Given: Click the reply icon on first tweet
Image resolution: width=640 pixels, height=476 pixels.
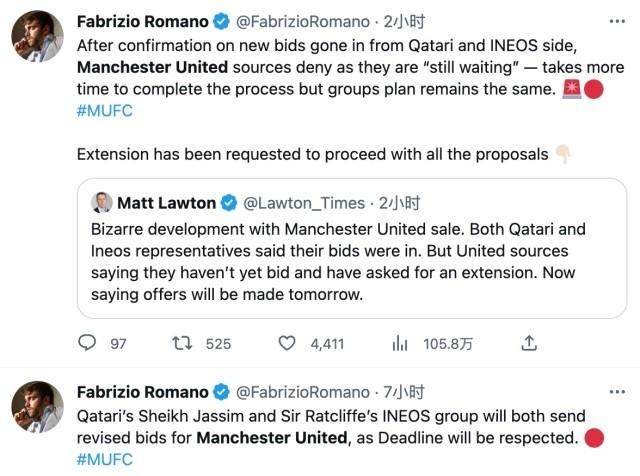Looking at the screenshot, I should (87, 343).
